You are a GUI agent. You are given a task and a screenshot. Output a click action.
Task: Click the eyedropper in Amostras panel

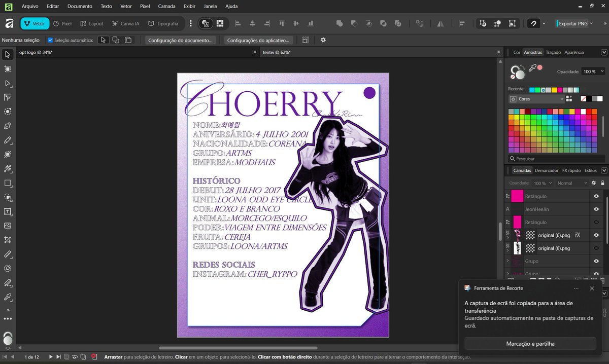(x=532, y=67)
